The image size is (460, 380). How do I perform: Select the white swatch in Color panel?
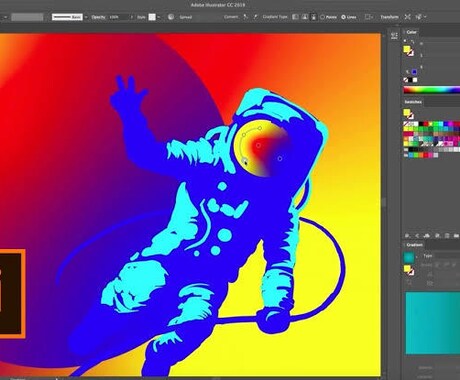click(415, 80)
